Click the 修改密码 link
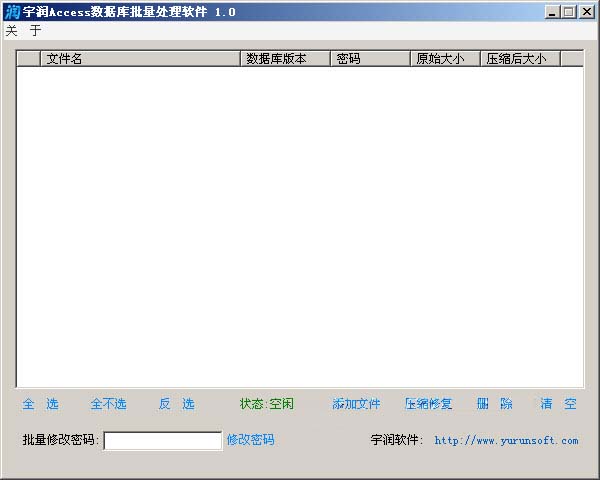 pos(250,440)
